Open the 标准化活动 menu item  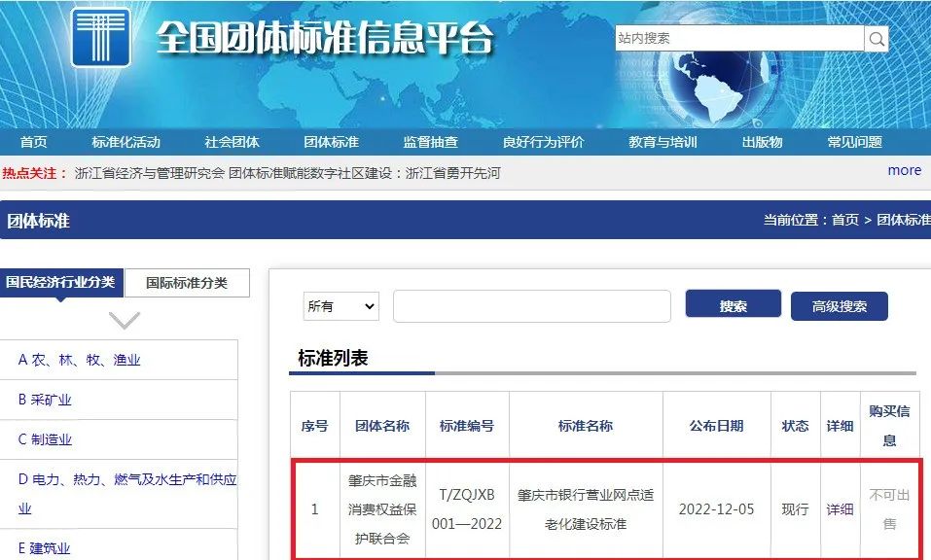125,142
